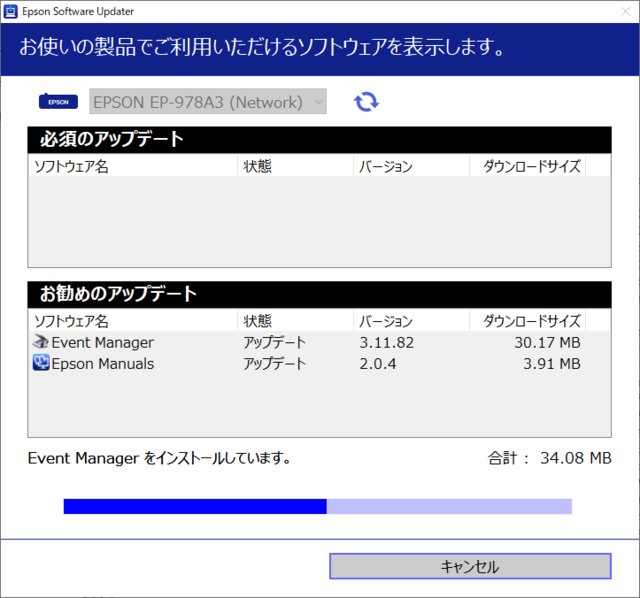Click Epson Manuals' アップデート status cell
The width and height of the screenshot is (640, 598).
pos(275,364)
